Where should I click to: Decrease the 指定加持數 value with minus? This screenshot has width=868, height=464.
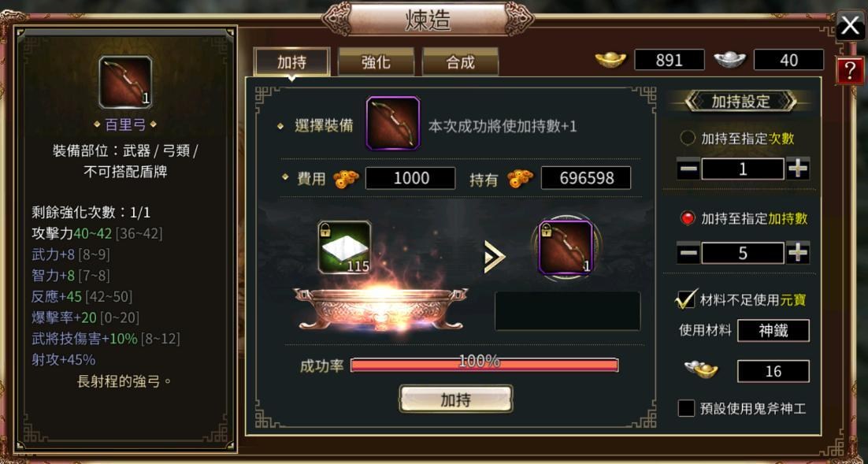pos(688,253)
